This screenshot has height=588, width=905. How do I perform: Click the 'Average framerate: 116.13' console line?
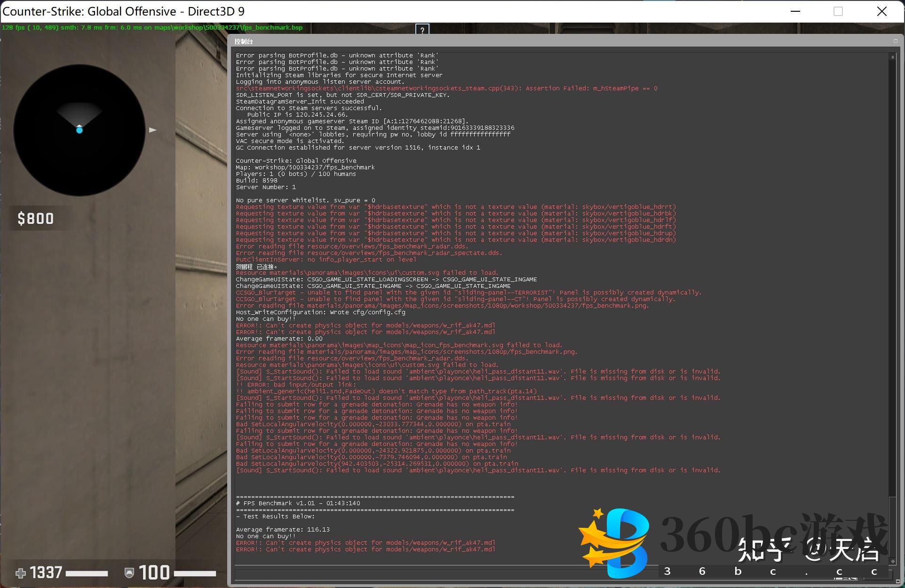pos(283,529)
